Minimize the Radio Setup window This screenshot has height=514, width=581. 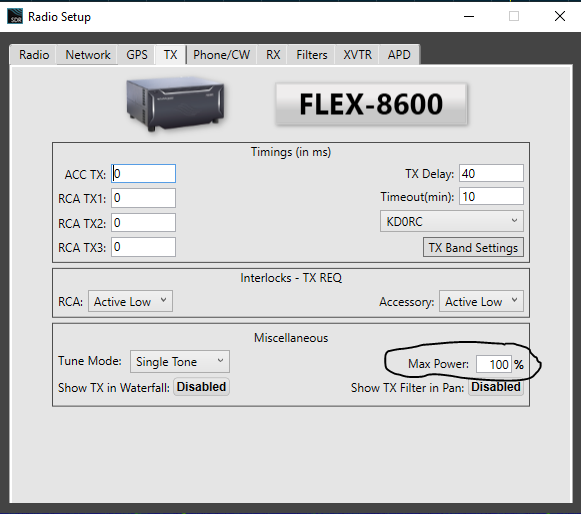[469, 16]
